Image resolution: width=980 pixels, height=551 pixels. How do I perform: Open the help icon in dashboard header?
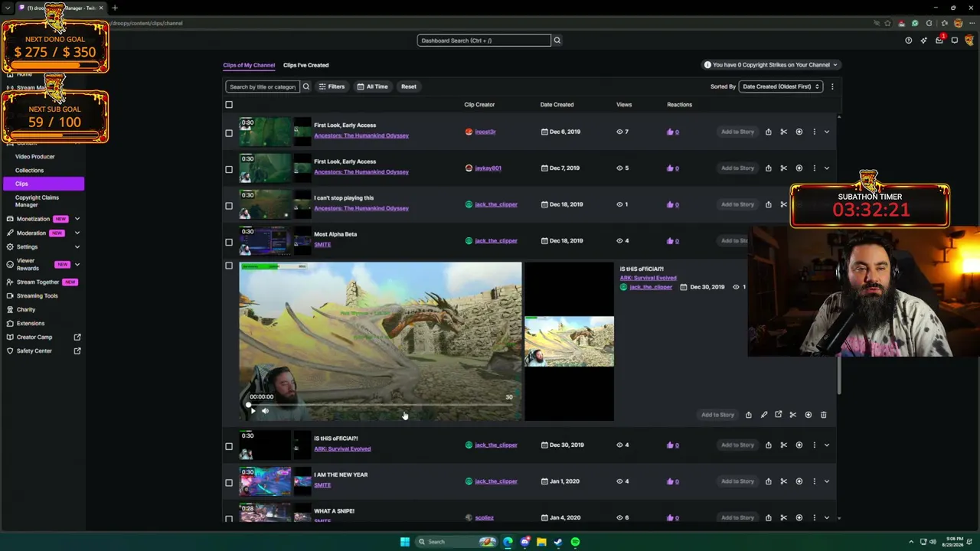(909, 41)
